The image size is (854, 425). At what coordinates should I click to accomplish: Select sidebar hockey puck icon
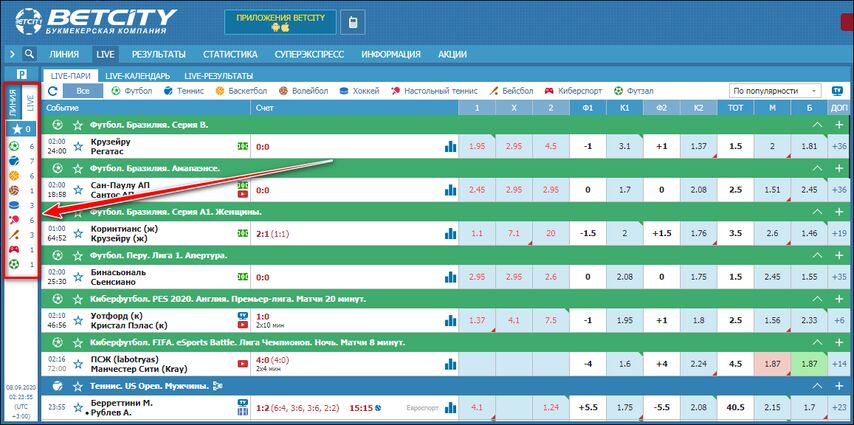[15, 205]
